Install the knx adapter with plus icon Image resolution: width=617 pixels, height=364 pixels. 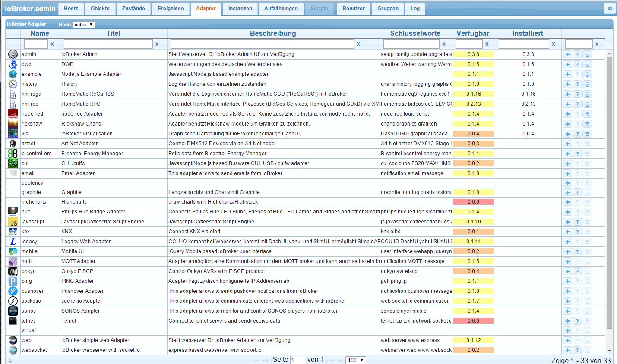point(567,232)
